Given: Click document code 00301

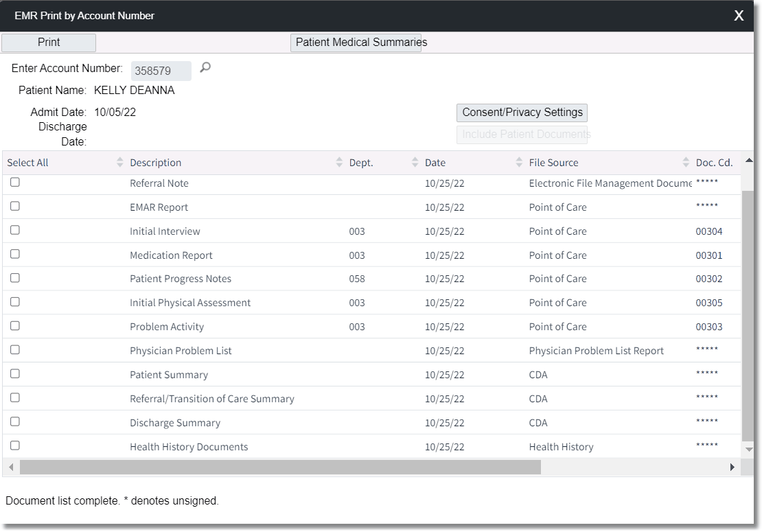Looking at the screenshot, I should click(709, 255).
